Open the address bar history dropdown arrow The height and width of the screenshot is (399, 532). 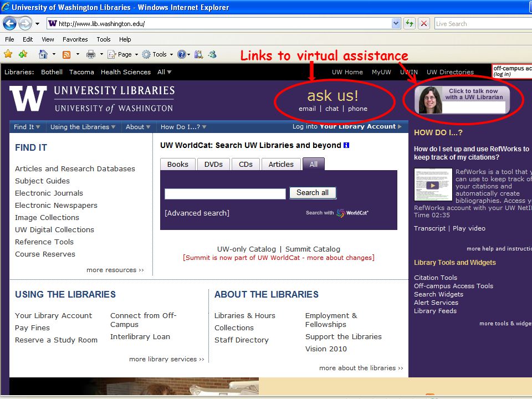click(396, 23)
